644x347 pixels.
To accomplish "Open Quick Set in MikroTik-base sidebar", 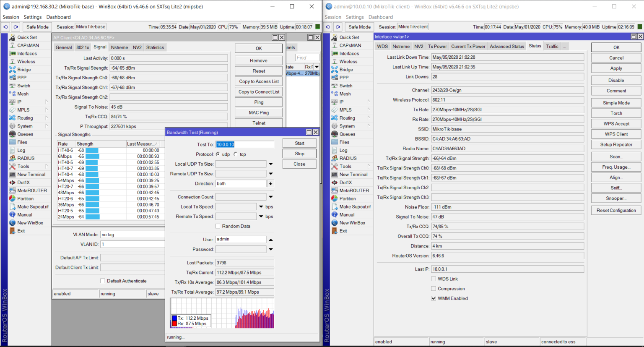I will (27, 37).
